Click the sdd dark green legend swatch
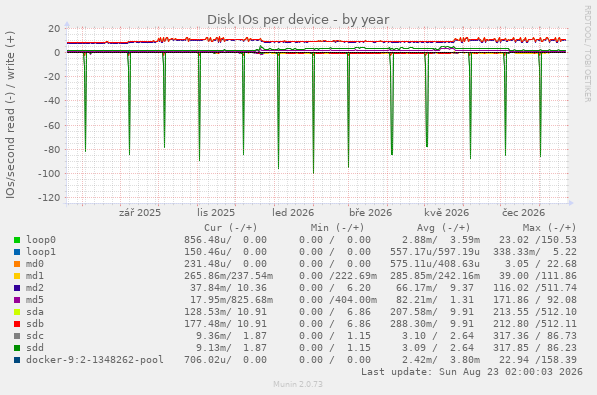 (x=17, y=348)
